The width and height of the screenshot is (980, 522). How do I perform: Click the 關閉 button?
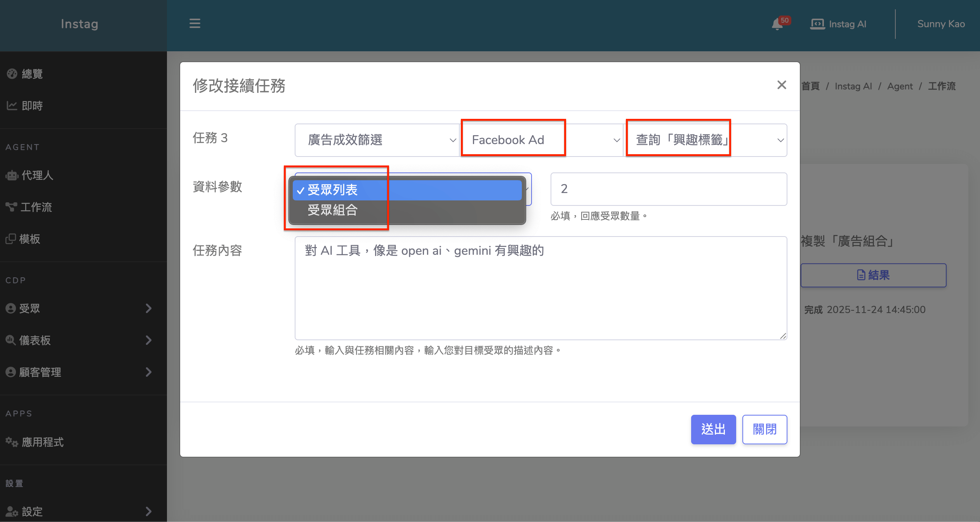coord(764,429)
